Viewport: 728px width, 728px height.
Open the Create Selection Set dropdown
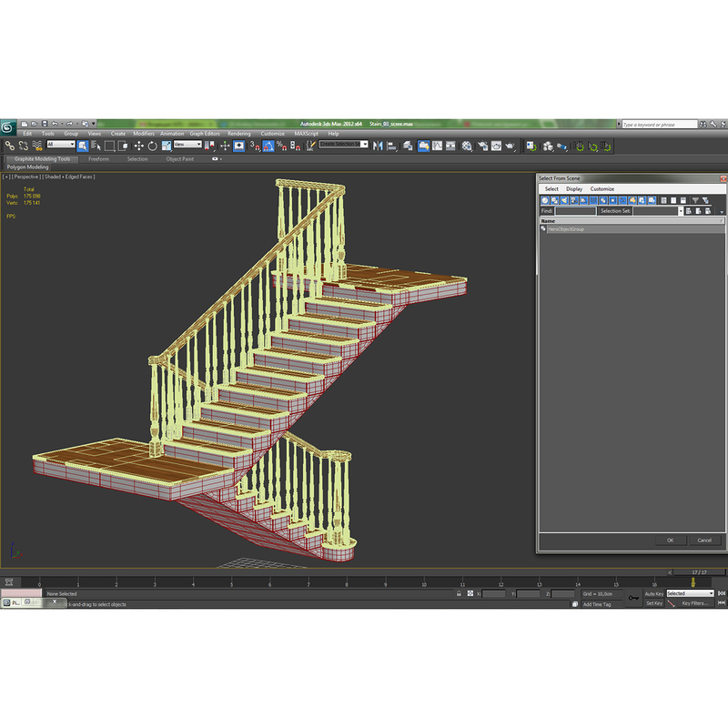[x=364, y=146]
